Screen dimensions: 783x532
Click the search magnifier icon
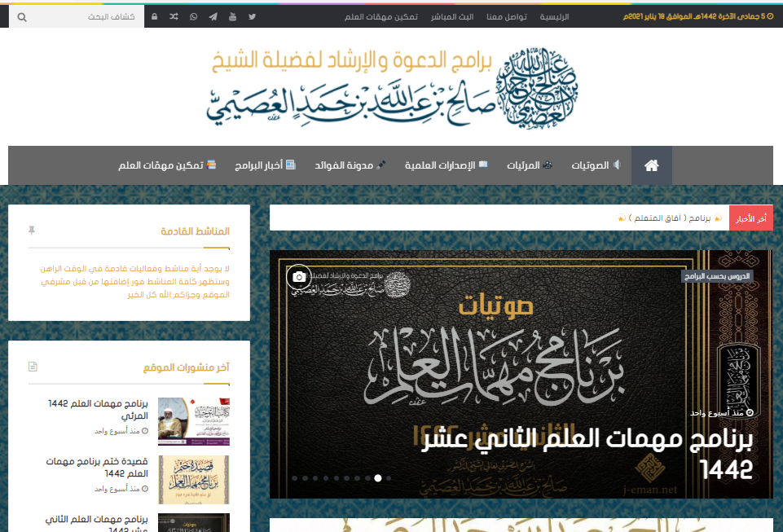(x=22, y=17)
